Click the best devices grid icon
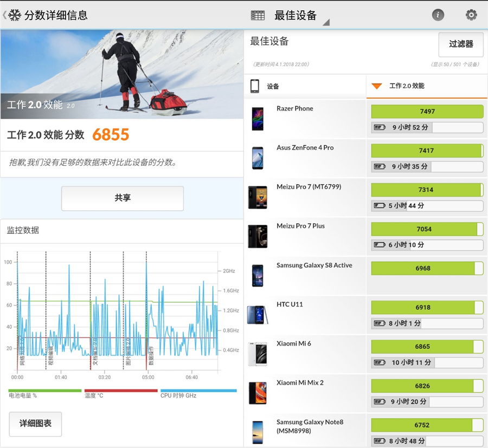488x448 pixels. tap(258, 16)
